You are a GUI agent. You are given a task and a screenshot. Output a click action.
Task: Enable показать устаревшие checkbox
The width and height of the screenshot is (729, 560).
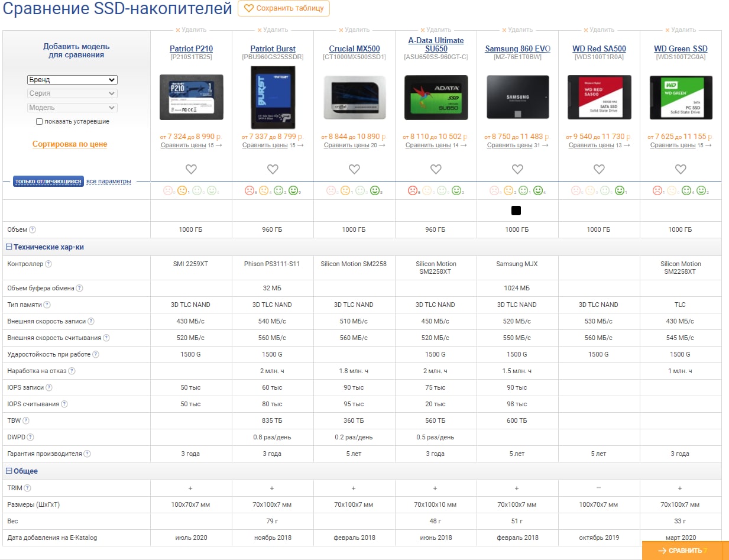coord(39,122)
